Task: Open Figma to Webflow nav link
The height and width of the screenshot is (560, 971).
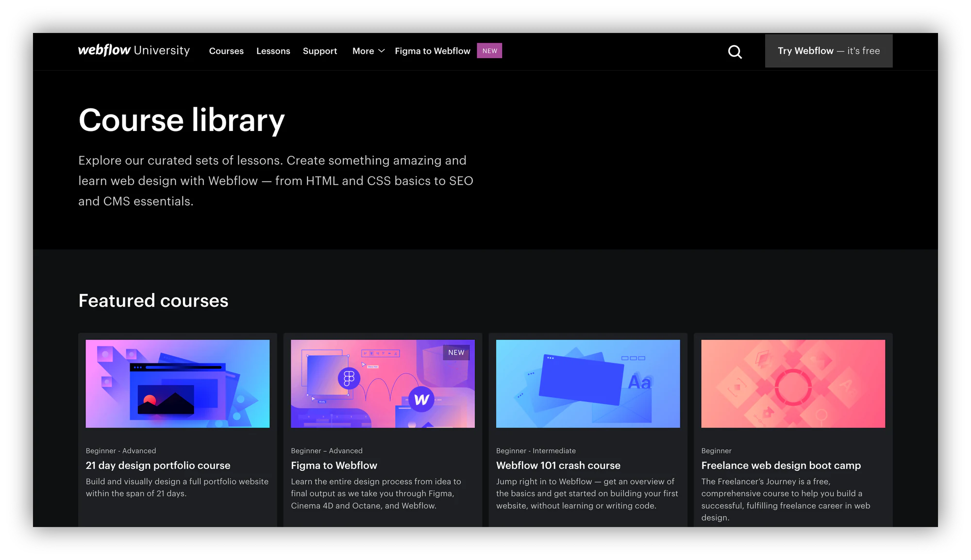Action: tap(433, 51)
